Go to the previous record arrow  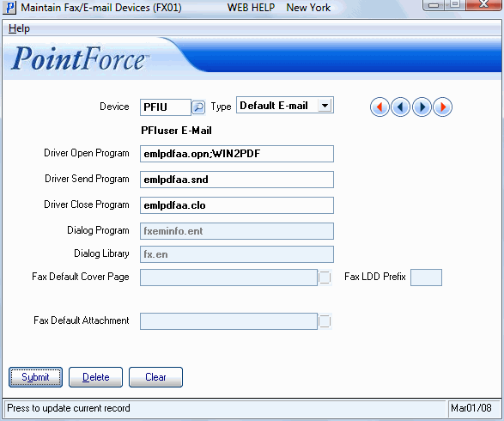[400, 107]
